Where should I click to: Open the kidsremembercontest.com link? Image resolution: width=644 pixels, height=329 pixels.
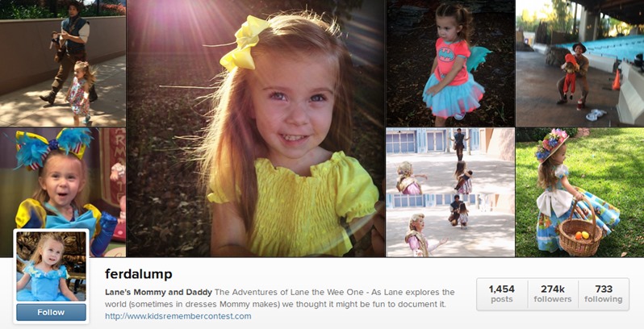tap(178, 316)
